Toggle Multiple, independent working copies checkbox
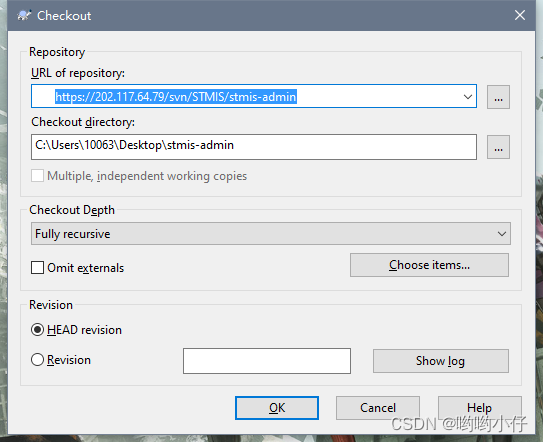 (x=37, y=176)
